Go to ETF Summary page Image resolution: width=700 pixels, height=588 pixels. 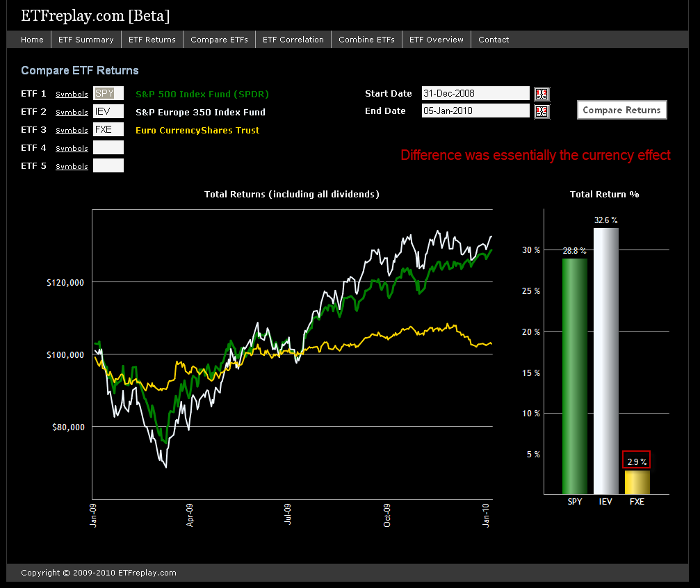[85, 40]
